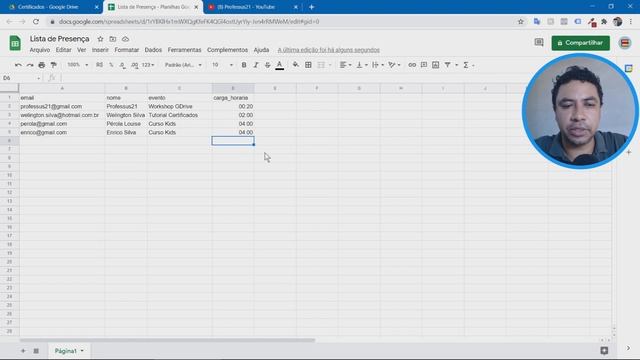This screenshot has height=360, width=640.
Task: Click the Merge cells icon
Action: [x=321, y=65]
